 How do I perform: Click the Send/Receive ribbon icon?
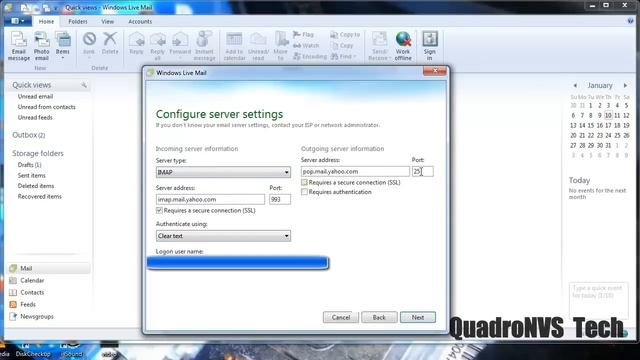coord(379,47)
